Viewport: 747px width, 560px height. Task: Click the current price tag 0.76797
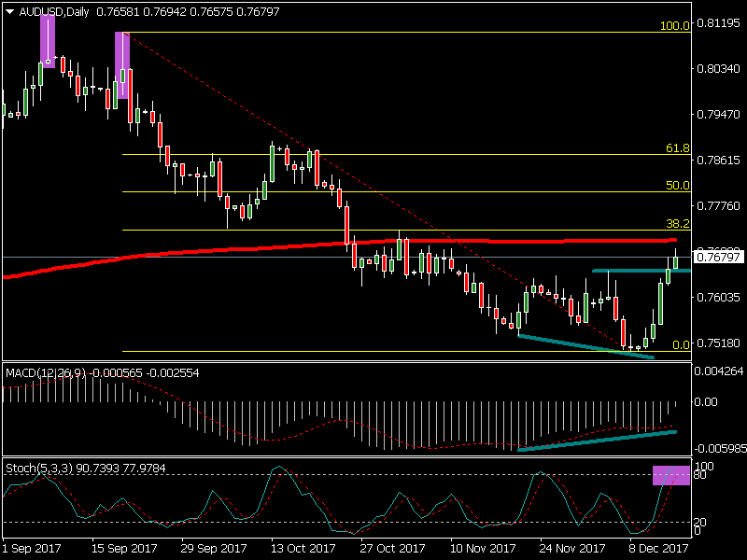(718, 257)
